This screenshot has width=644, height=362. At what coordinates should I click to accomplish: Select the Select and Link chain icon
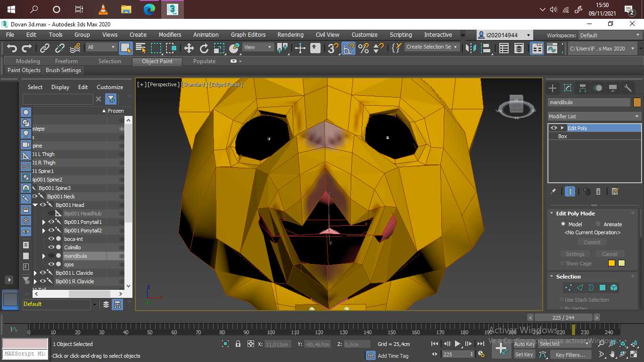click(x=45, y=48)
